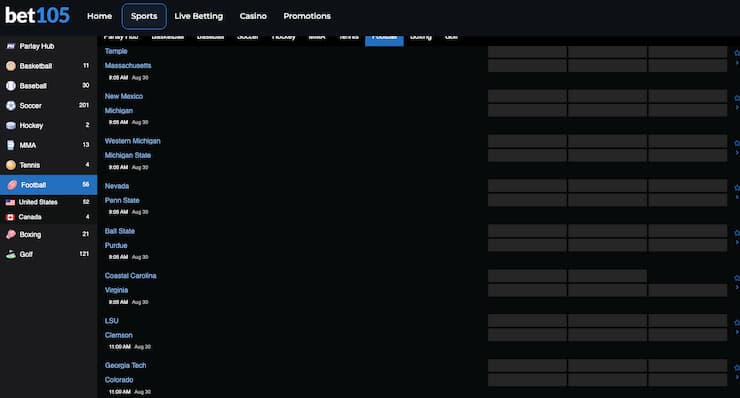
Task: Expand more bets for New Mexico game
Action: click(x=737, y=108)
